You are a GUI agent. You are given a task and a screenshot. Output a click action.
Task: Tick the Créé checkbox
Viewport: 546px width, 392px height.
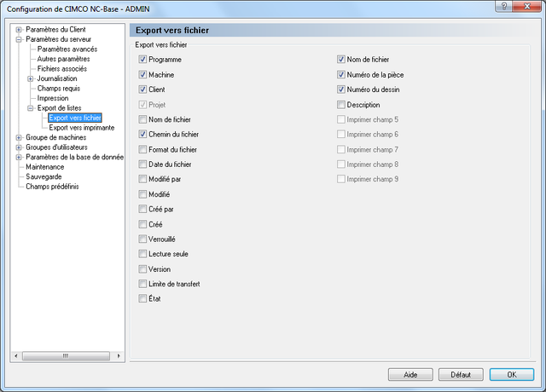click(x=142, y=224)
